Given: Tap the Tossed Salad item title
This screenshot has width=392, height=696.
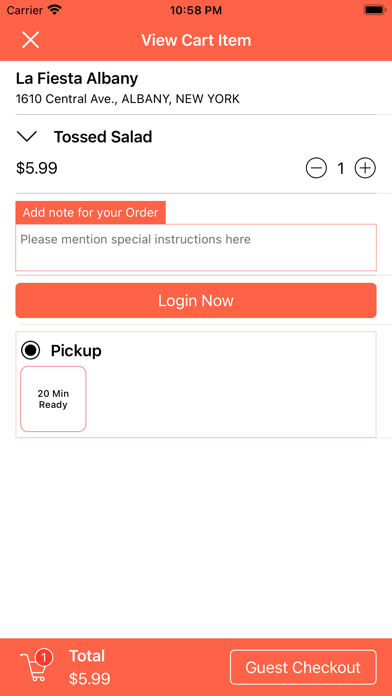Looking at the screenshot, I should pyautogui.click(x=103, y=137).
